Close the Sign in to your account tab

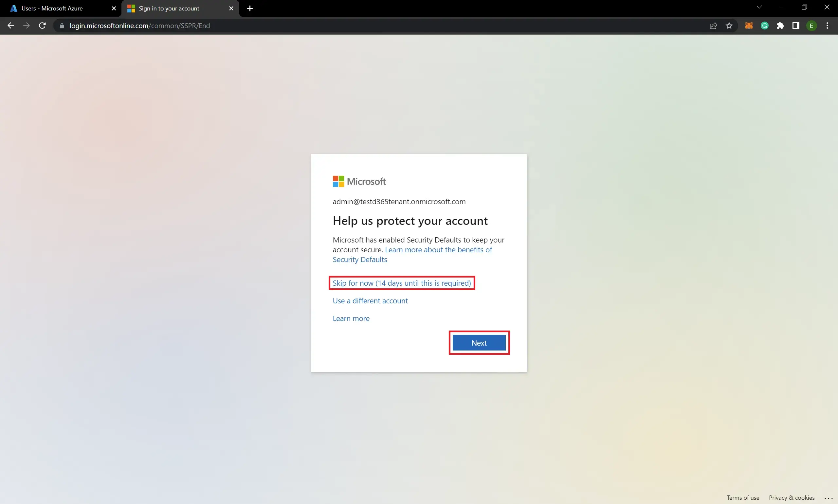[231, 9]
